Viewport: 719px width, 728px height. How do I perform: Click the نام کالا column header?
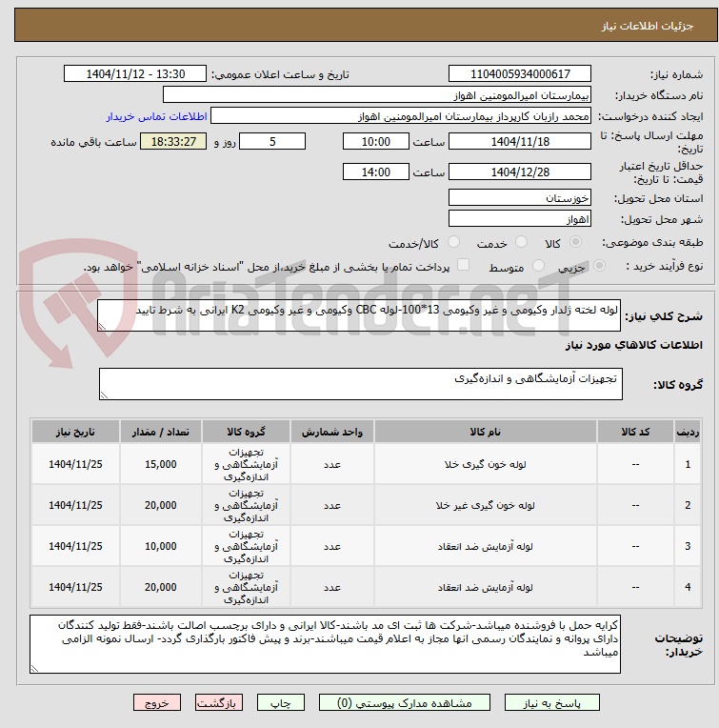pyautogui.click(x=486, y=432)
